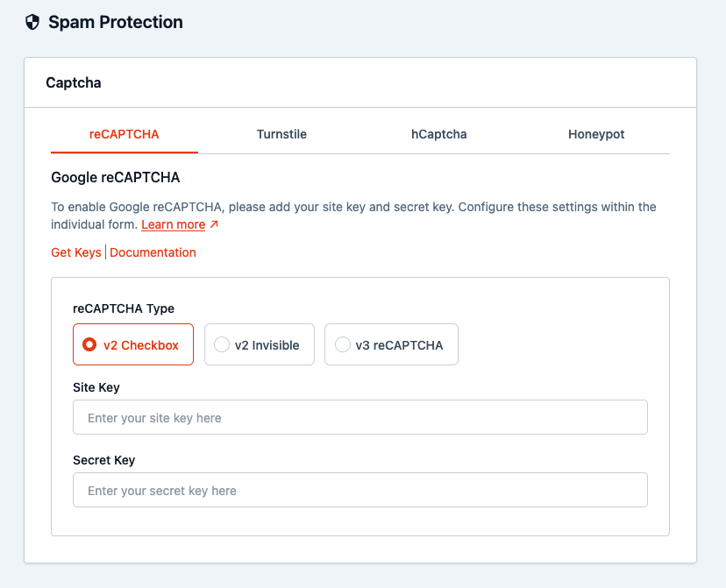
Task: Focus the Site Key input field
Action: (360, 417)
